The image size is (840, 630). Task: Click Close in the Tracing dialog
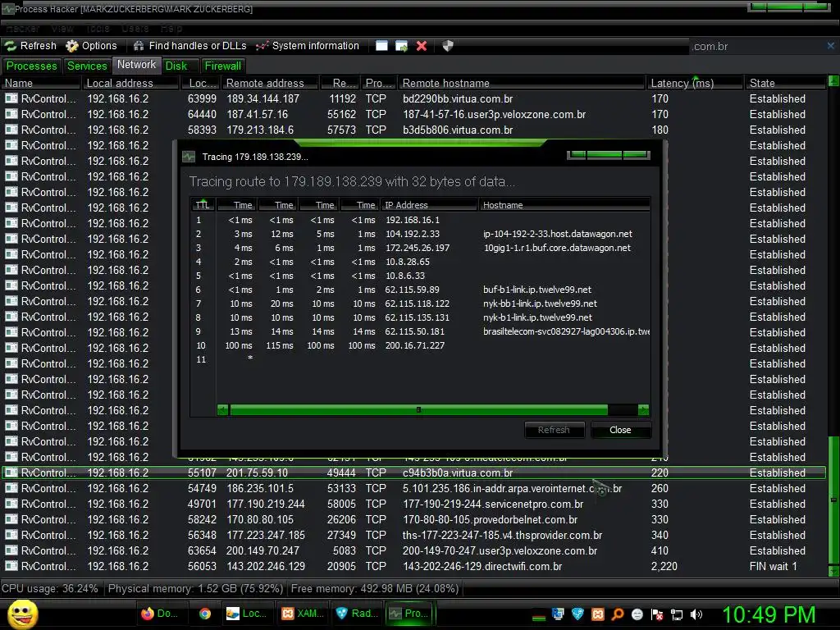coord(620,430)
